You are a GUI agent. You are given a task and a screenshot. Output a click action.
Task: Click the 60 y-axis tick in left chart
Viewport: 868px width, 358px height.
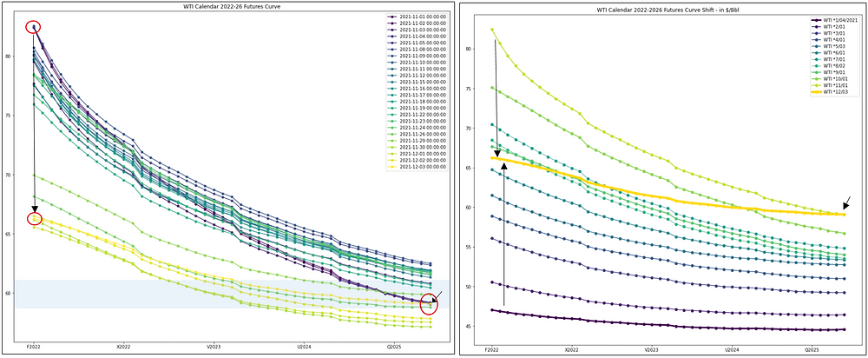tap(9, 293)
